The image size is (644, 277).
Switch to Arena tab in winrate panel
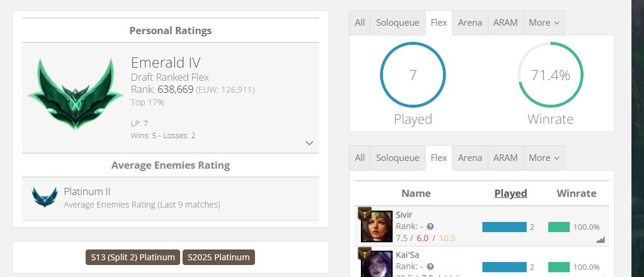[470, 23]
